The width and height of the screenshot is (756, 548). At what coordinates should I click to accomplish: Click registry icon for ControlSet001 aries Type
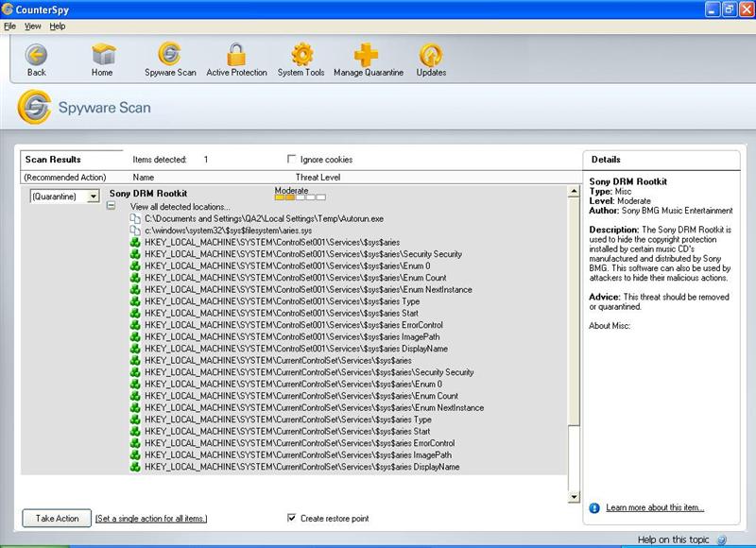[135, 301]
